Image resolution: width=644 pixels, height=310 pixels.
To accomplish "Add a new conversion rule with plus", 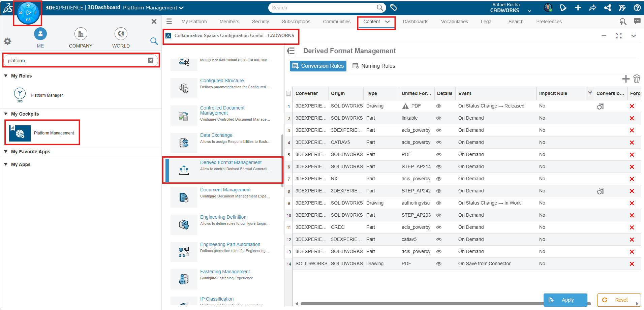I will [626, 79].
